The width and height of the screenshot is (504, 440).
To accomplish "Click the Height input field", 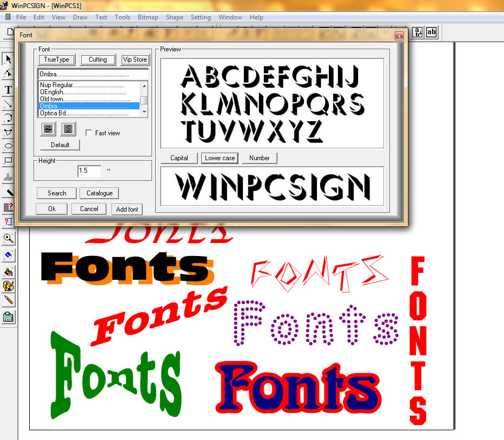I will click(x=89, y=171).
